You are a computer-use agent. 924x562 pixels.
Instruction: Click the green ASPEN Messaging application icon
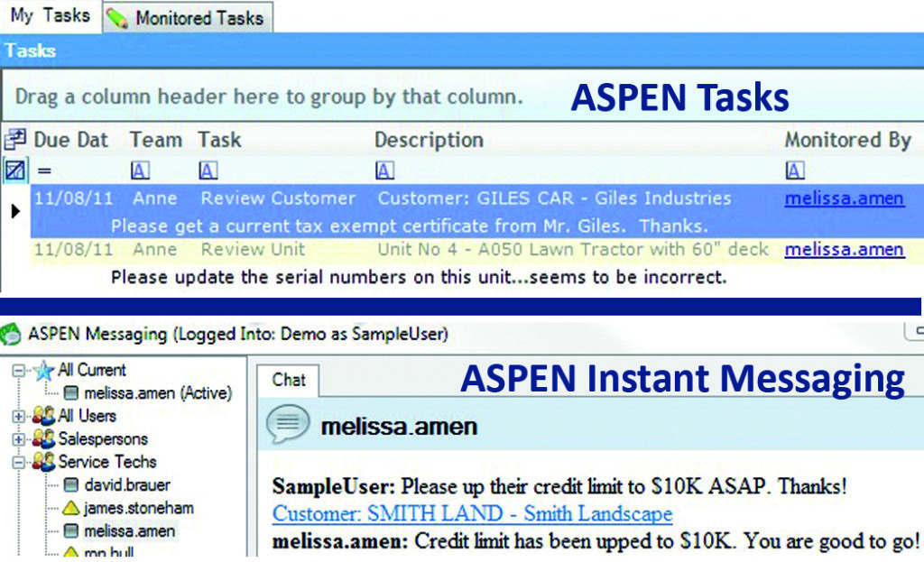pos(13,334)
